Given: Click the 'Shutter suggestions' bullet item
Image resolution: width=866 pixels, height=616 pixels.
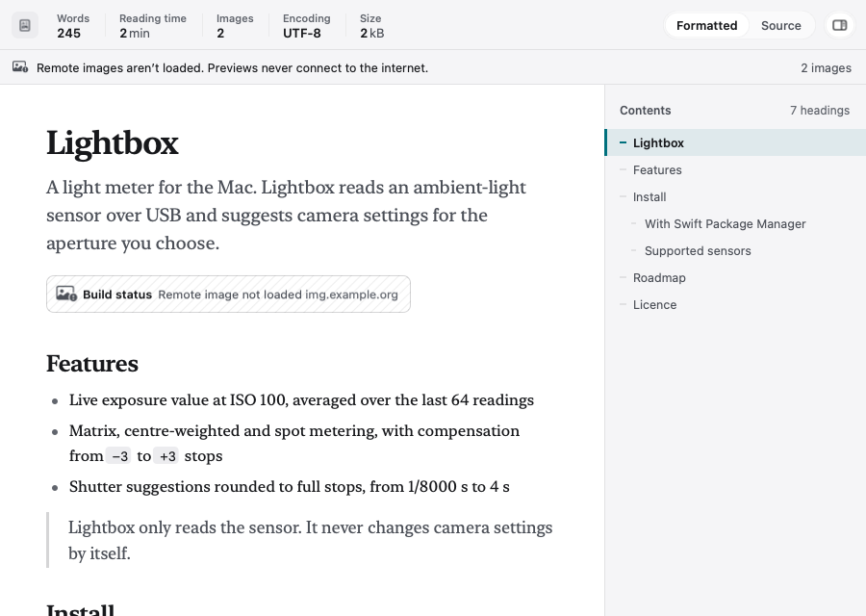Looking at the screenshot, I should 289,487.
